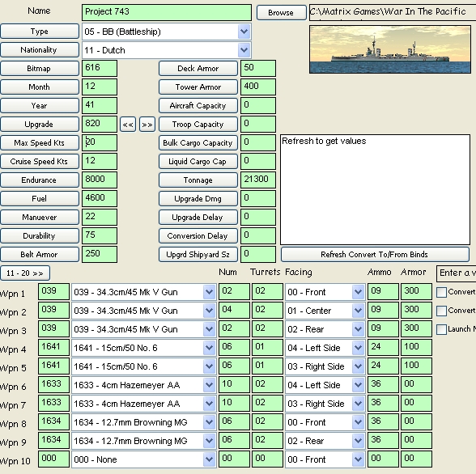Tick the Convert checkbox beside Wpn 1

point(441,292)
